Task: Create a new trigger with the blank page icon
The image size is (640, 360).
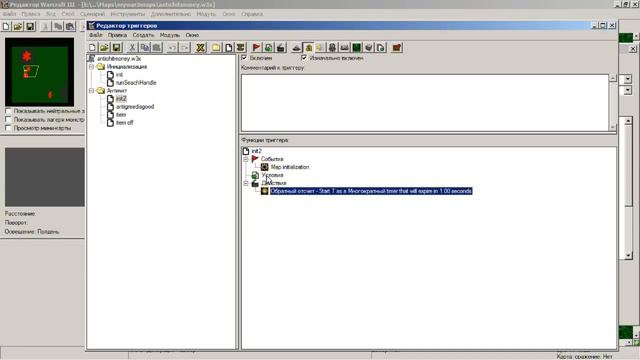Action: (229, 48)
